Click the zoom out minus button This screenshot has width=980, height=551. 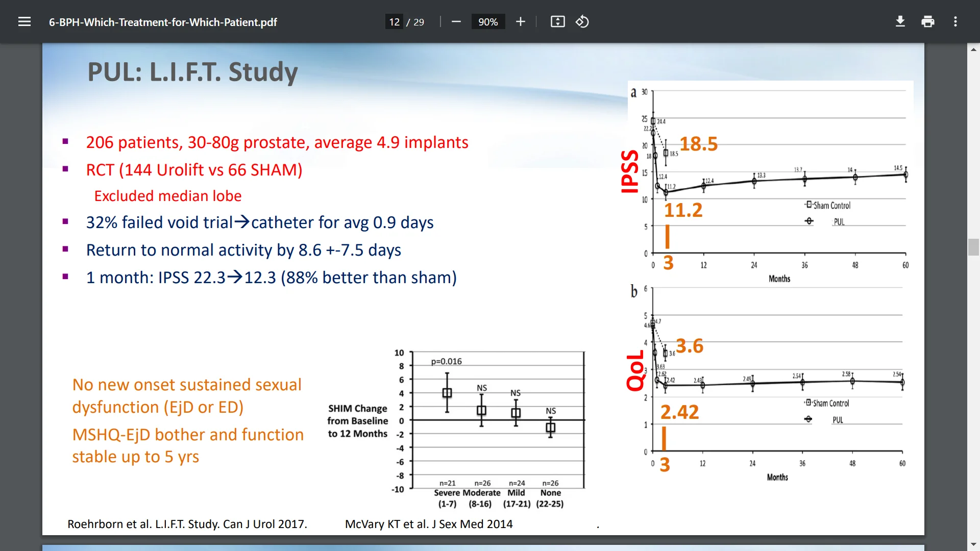tap(456, 22)
